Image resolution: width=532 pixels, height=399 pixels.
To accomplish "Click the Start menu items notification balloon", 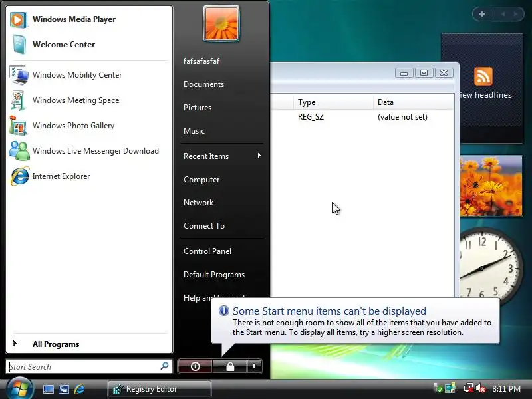I will pos(355,321).
